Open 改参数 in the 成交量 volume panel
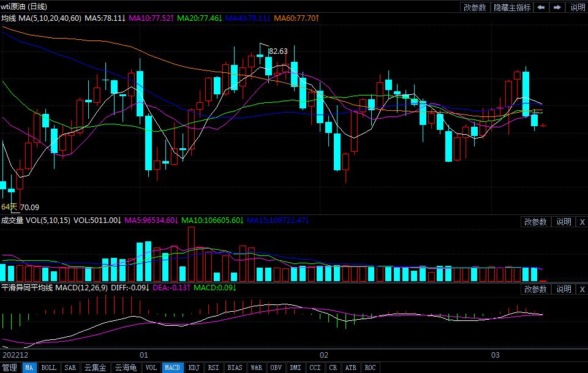The height and width of the screenshot is (373, 588). point(535,222)
